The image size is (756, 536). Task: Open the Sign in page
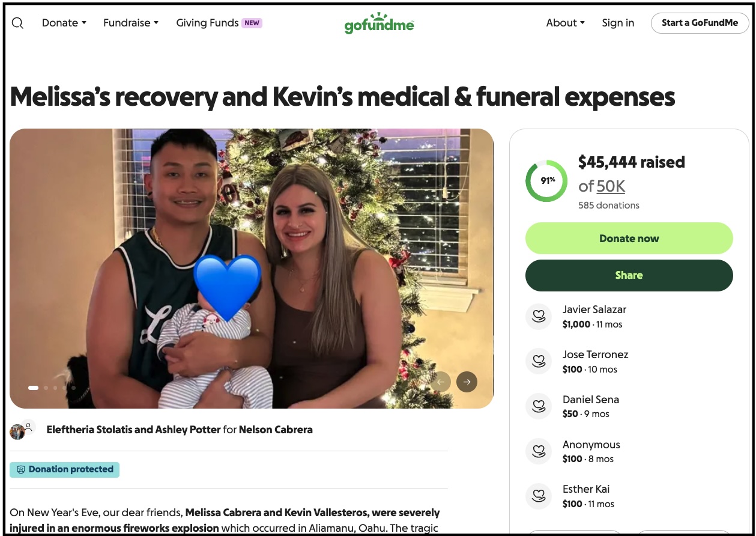(x=618, y=23)
